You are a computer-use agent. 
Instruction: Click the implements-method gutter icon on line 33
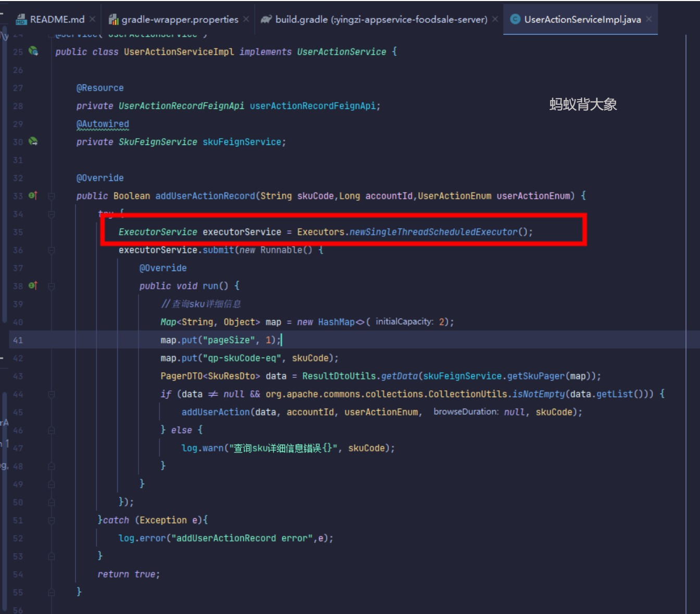33,195
